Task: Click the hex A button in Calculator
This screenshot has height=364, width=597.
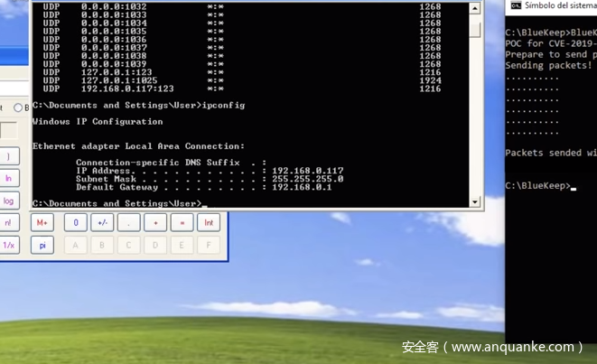Action: pos(75,245)
